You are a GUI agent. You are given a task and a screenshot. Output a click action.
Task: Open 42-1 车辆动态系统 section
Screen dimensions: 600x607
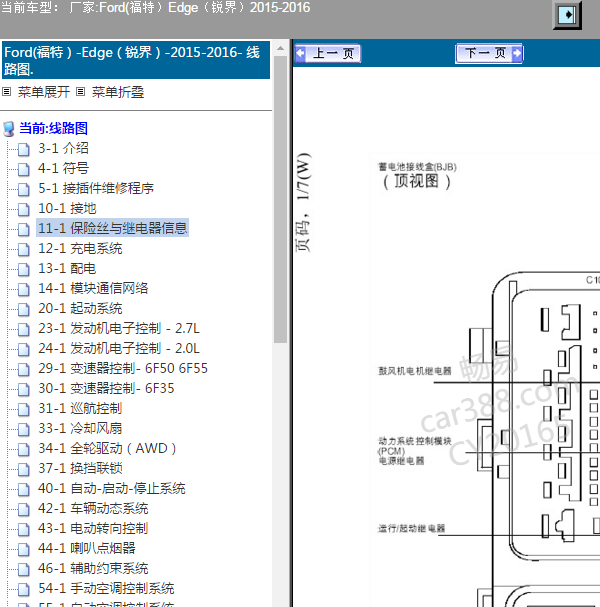pyautogui.click(x=93, y=509)
